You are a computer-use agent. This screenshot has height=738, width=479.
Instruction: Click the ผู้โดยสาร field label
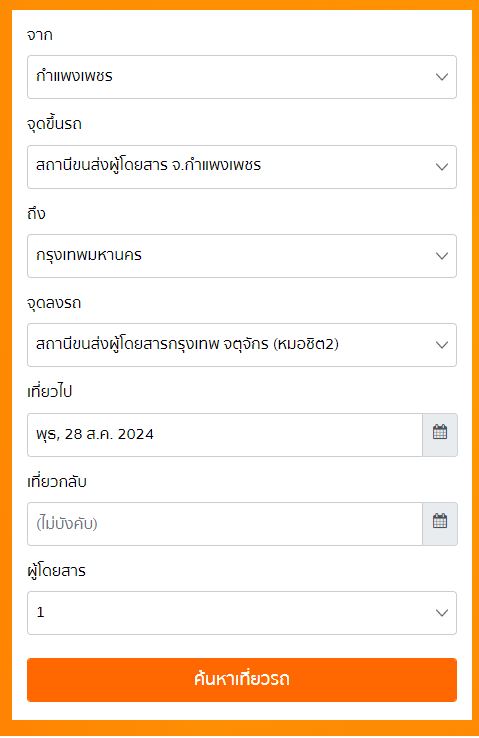(56, 570)
